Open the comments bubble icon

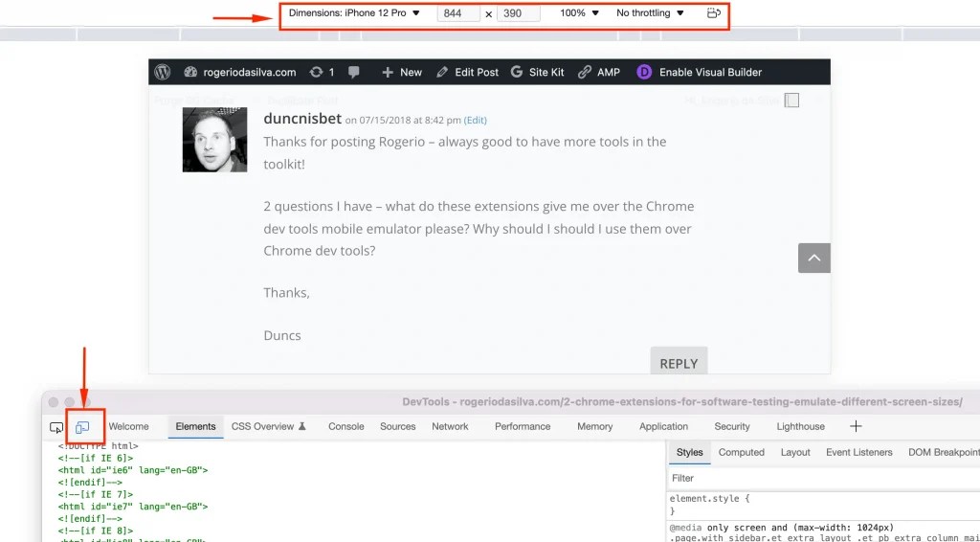tap(354, 72)
